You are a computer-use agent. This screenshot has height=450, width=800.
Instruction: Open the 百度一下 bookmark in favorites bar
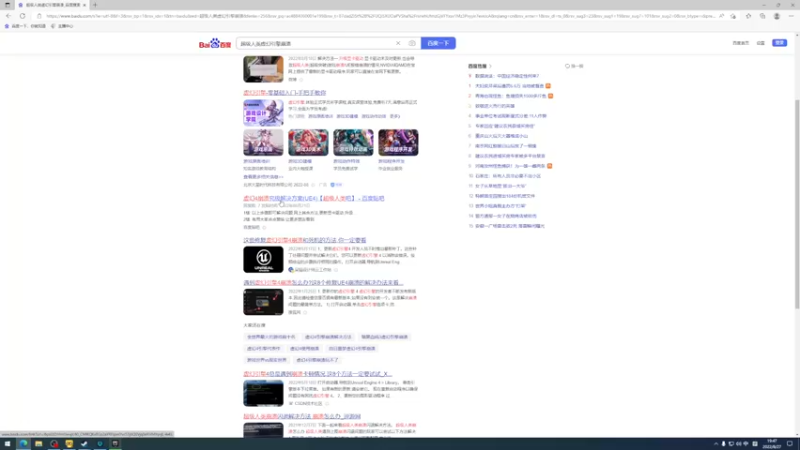(x=25, y=26)
